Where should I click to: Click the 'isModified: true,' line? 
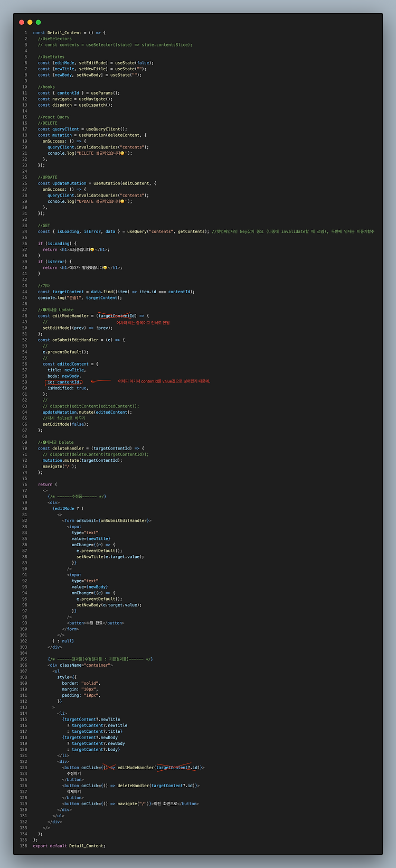pyautogui.click(x=68, y=388)
